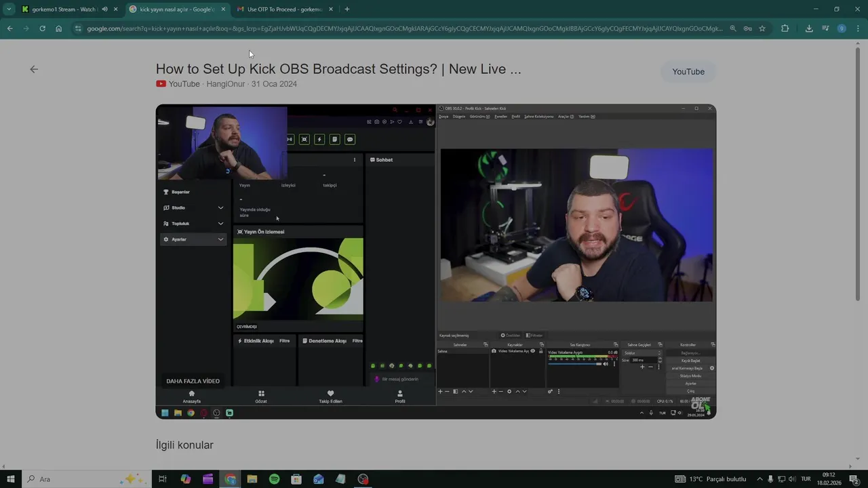The image size is (868, 488).
Task: View site information icon beside the URL
Action: (x=78, y=28)
